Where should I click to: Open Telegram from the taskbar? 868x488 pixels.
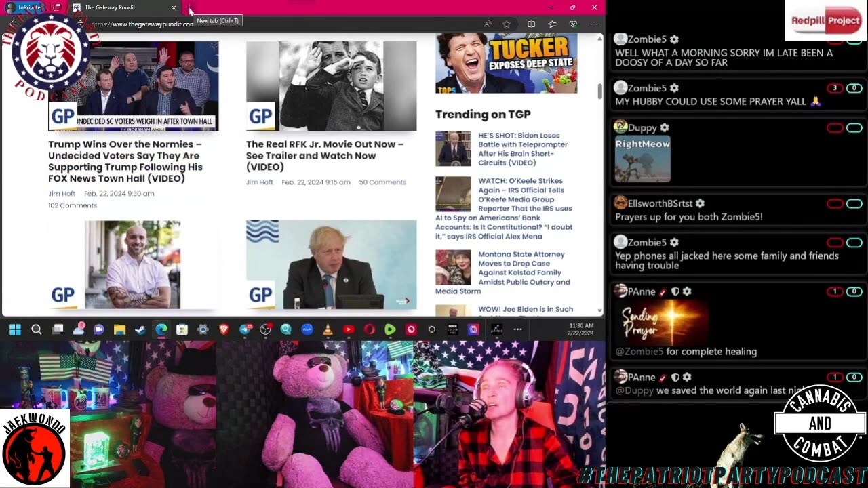click(x=245, y=329)
